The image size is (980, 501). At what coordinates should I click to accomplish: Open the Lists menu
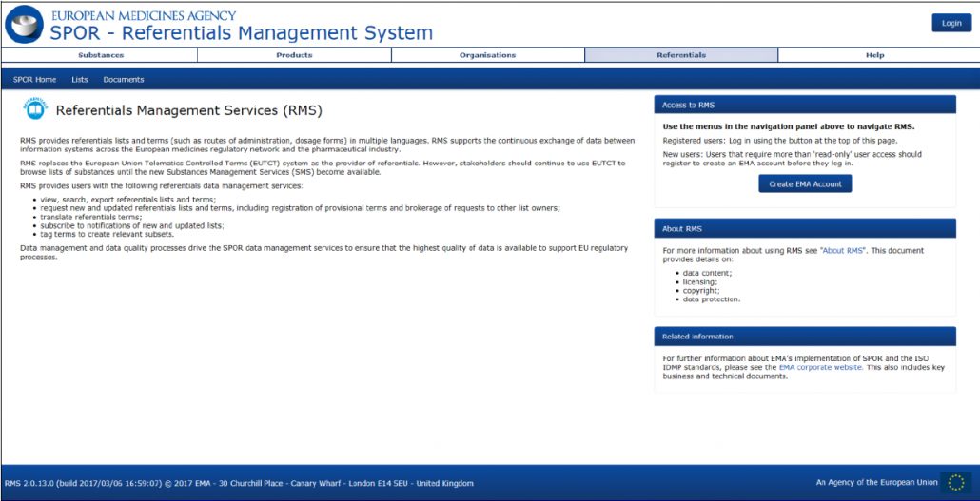tap(80, 79)
